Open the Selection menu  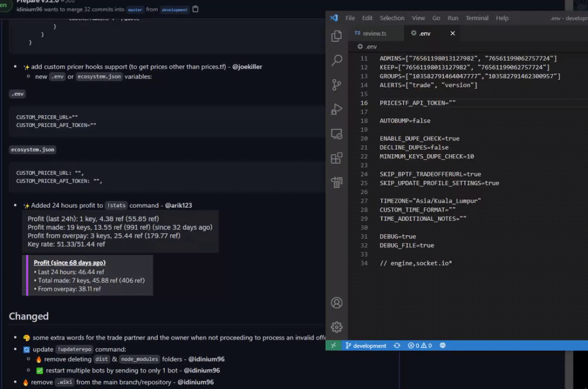[392, 18]
